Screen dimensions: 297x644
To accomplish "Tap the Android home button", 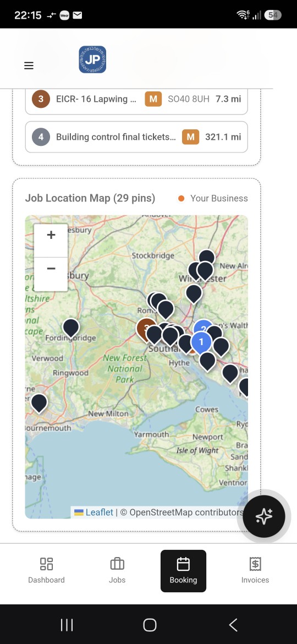I will [150, 625].
